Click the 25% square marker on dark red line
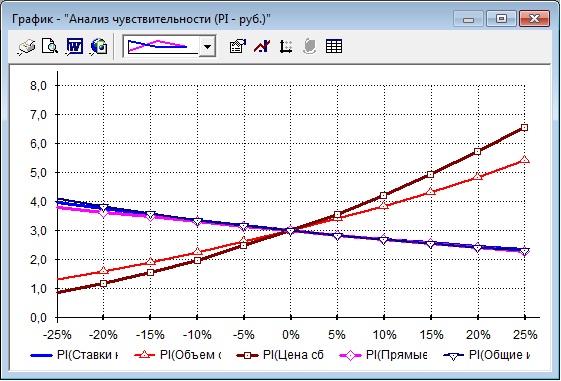Image resolution: width=561 pixels, height=381 pixels. click(525, 127)
